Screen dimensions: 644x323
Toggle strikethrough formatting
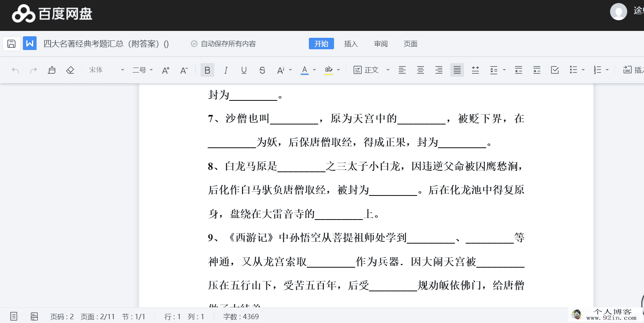pyautogui.click(x=262, y=70)
